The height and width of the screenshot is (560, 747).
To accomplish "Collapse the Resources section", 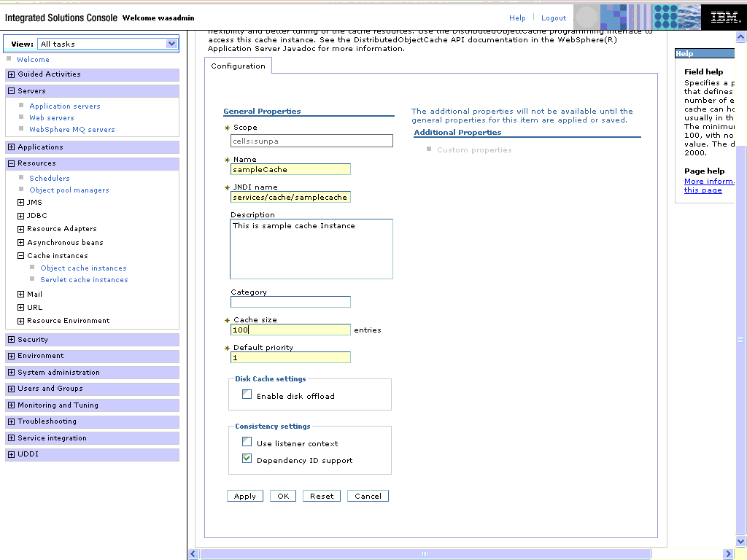I will pyautogui.click(x=12, y=163).
